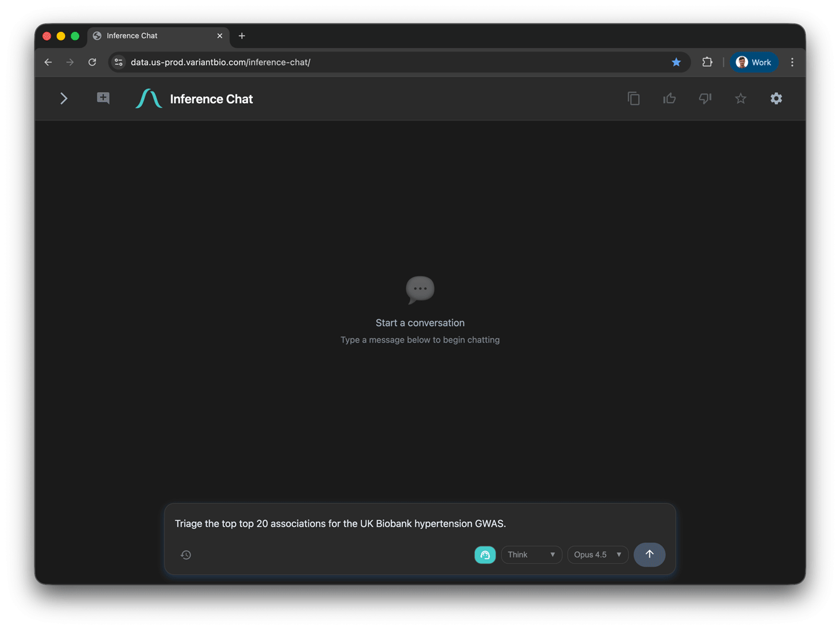Reload the current page
This screenshot has width=840, height=630.
pos(92,62)
